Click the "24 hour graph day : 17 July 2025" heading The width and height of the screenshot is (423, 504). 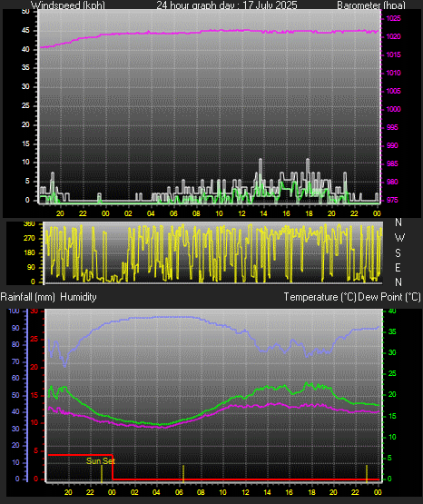227,5
